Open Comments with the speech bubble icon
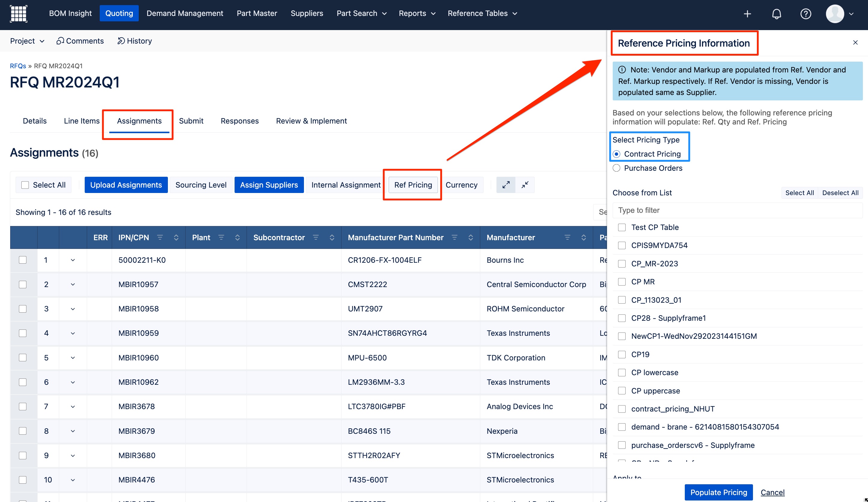The image size is (868, 502). [80, 41]
